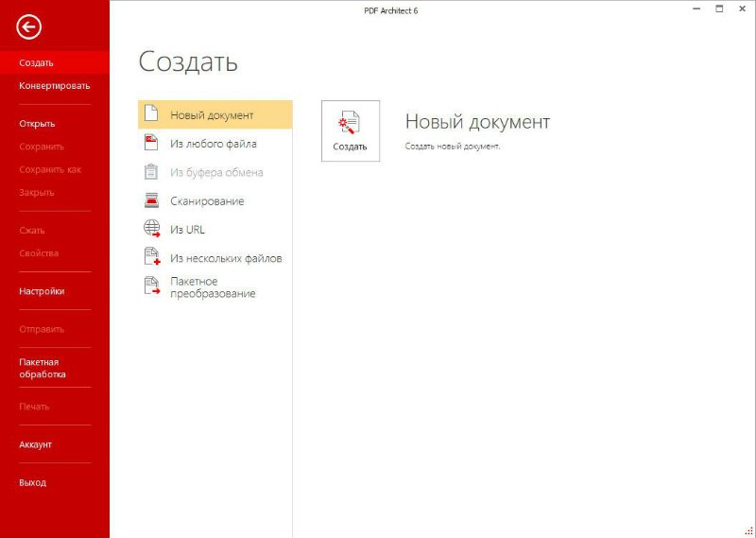Click the resize grip in window corner
Image resolution: width=756 pixels, height=538 pixels.
tap(749, 531)
